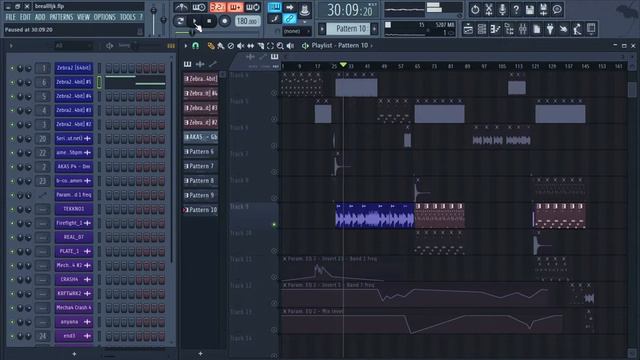This screenshot has height=360, width=640.
Task: Select Pattern 10 in the pattern list
Action: click(x=201, y=210)
